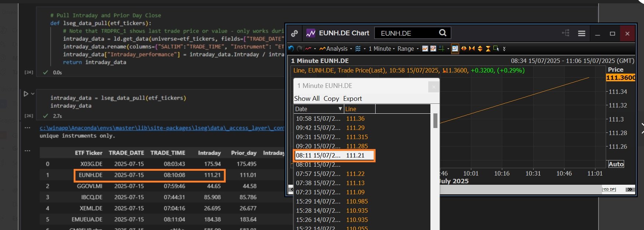The width and height of the screenshot is (644, 230).
Task: Click the X03G.DE ticker cell
Action: tap(91, 164)
